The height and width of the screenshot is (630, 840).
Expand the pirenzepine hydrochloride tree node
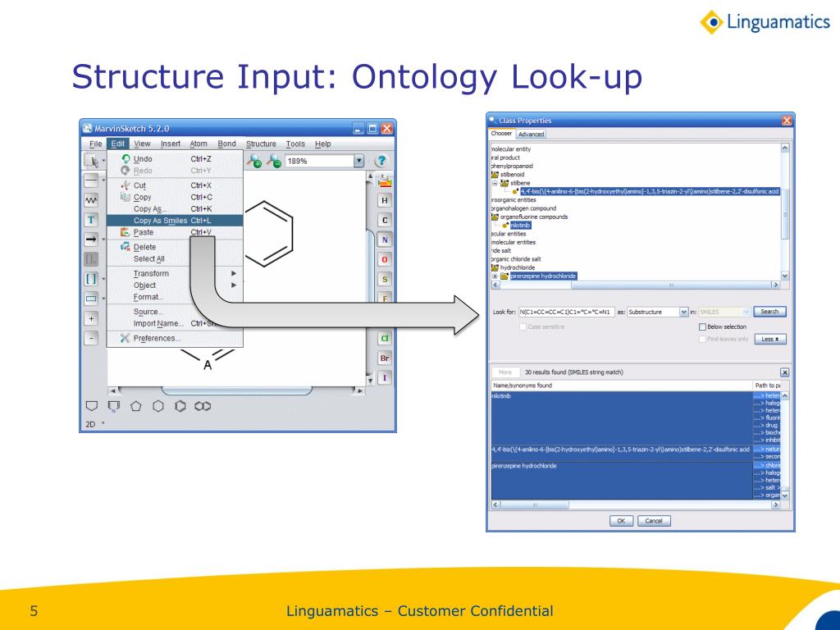coord(495,276)
